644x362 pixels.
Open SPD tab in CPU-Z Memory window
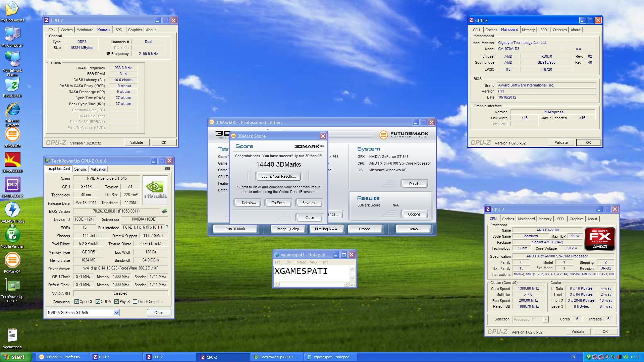119,30
